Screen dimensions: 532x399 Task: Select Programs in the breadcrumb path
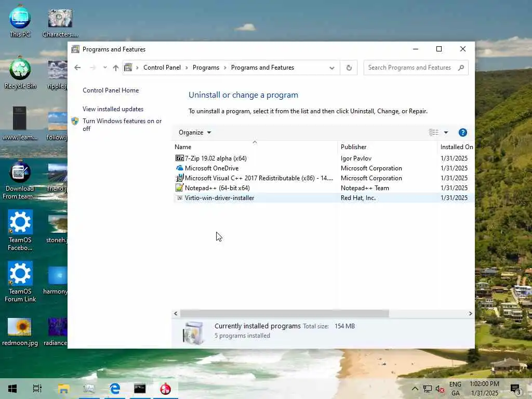206,68
